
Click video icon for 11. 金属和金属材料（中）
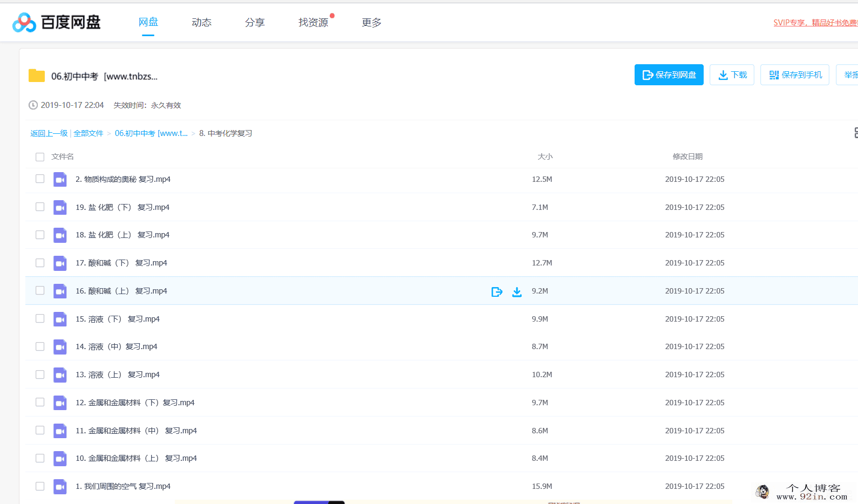point(60,431)
